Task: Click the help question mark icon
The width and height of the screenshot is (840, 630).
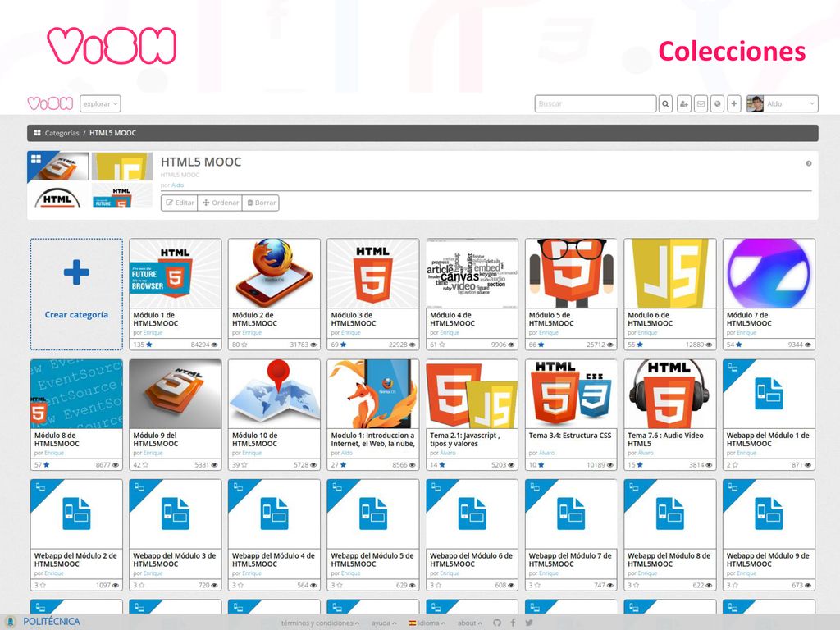Action: pyautogui.click(x=809, y=163)
